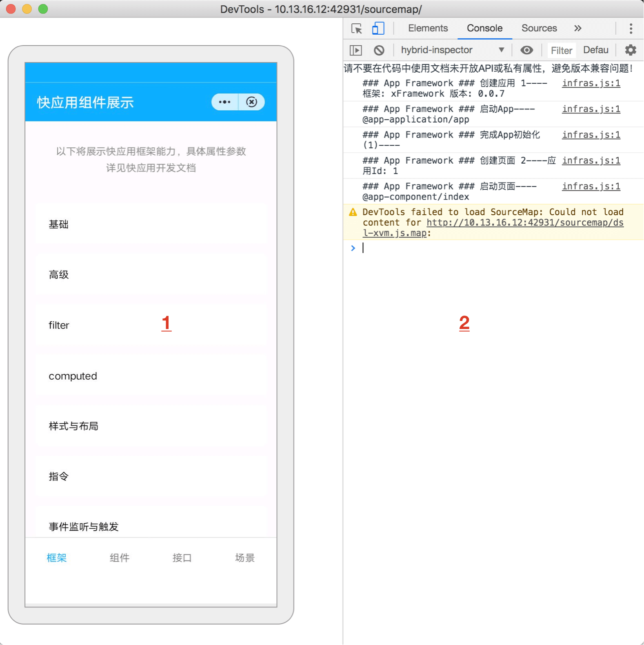The image size is (644, 645).
Task: Click the console Filter input field
Action: 561,51
